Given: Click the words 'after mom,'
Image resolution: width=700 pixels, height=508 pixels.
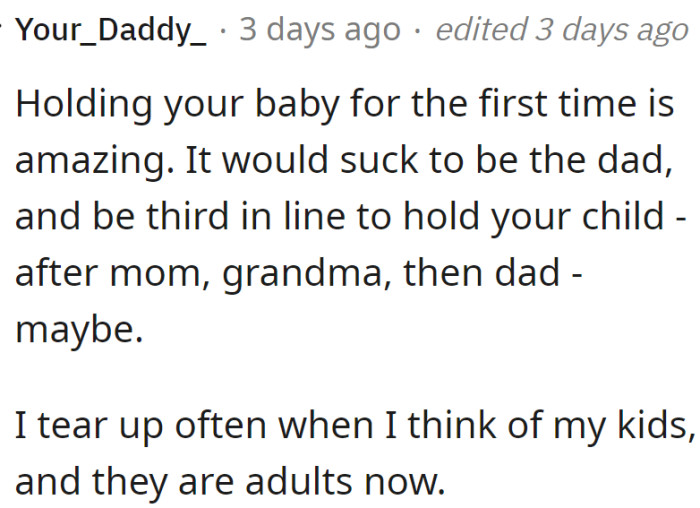Looking at the screenshot, I should (107, 273).
